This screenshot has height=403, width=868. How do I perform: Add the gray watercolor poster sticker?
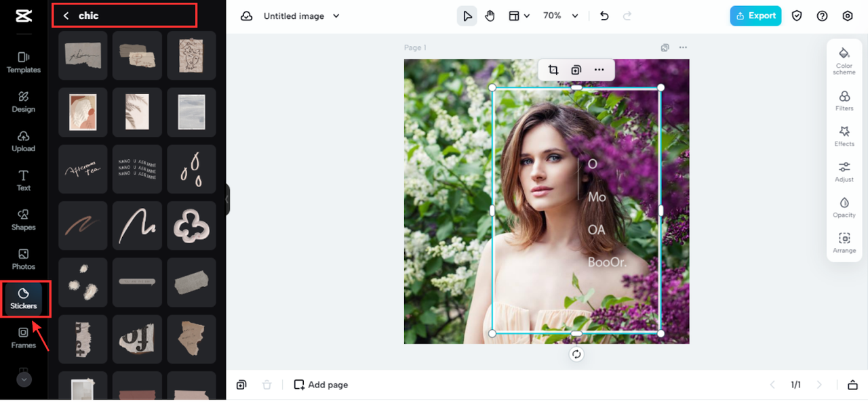tap(191, 112)
